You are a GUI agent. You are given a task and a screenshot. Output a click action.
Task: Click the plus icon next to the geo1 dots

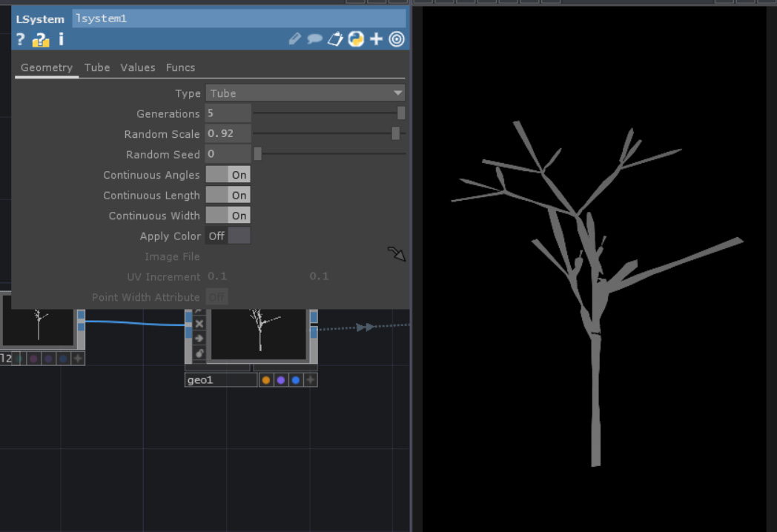[x=311, y=380]
